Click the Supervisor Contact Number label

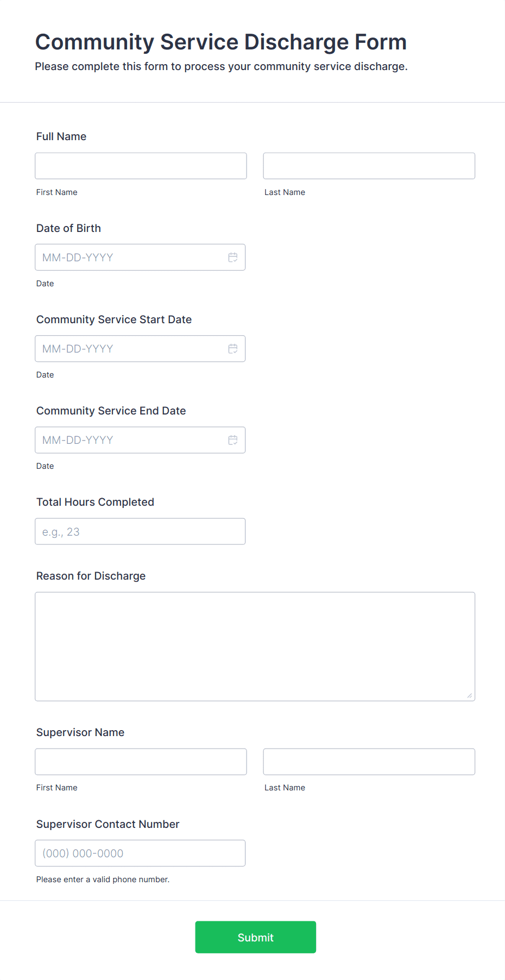(108, 824)
